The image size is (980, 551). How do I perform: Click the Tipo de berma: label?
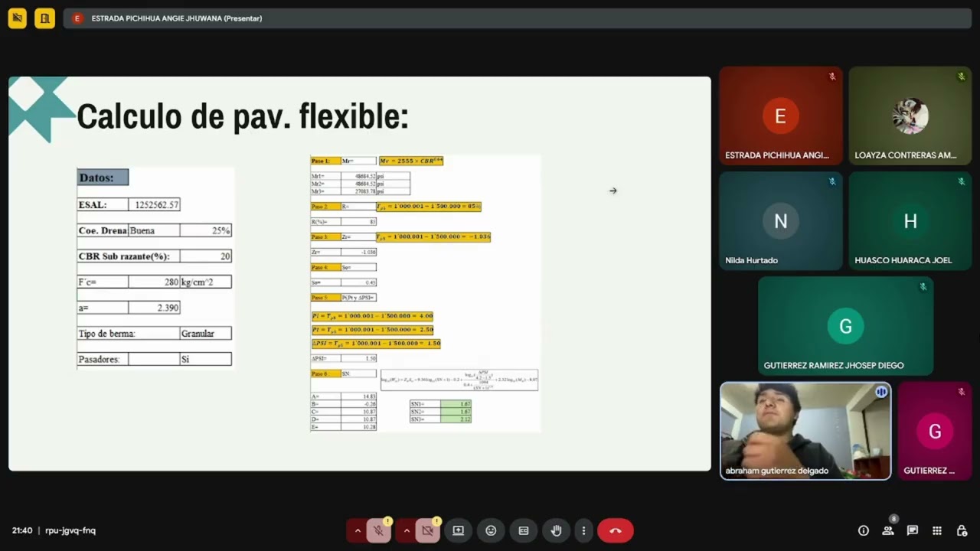pos(106,334)
